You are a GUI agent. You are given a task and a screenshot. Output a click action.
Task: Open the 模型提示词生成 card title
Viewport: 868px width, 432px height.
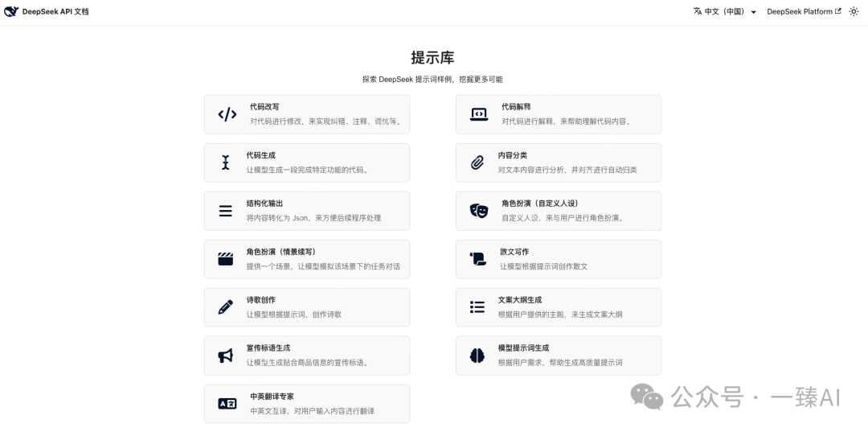click(523, 348)
